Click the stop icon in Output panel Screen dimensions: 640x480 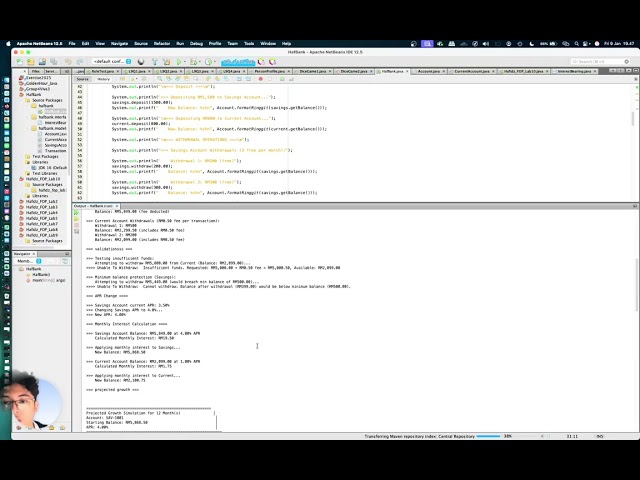[x=77, y=225]
